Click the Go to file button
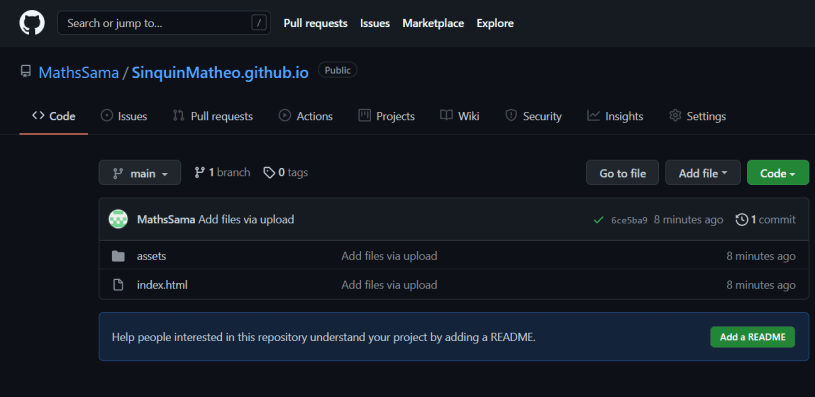 622,173
